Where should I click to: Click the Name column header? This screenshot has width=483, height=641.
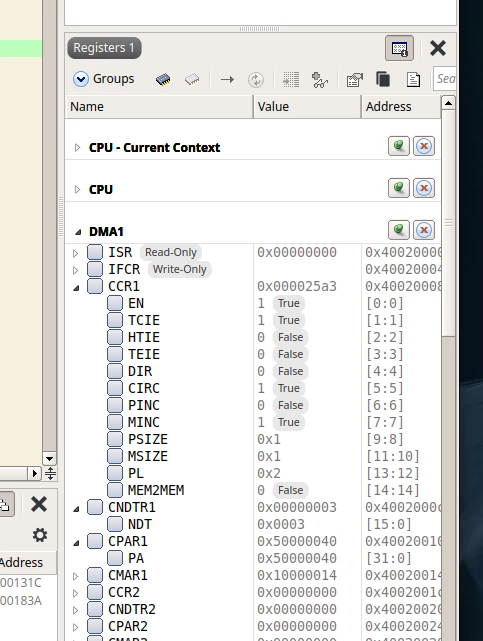[x=159, y=107]
